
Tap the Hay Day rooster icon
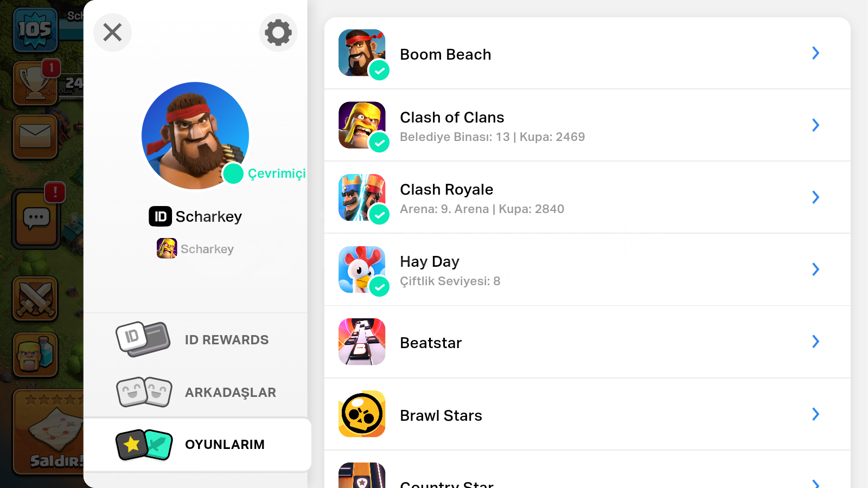(x=362, y=269)
